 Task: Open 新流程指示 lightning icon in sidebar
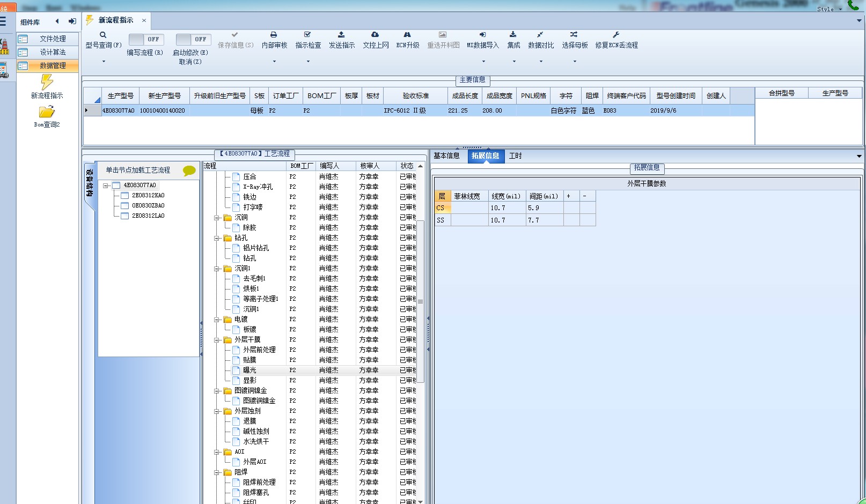(47, 81)
